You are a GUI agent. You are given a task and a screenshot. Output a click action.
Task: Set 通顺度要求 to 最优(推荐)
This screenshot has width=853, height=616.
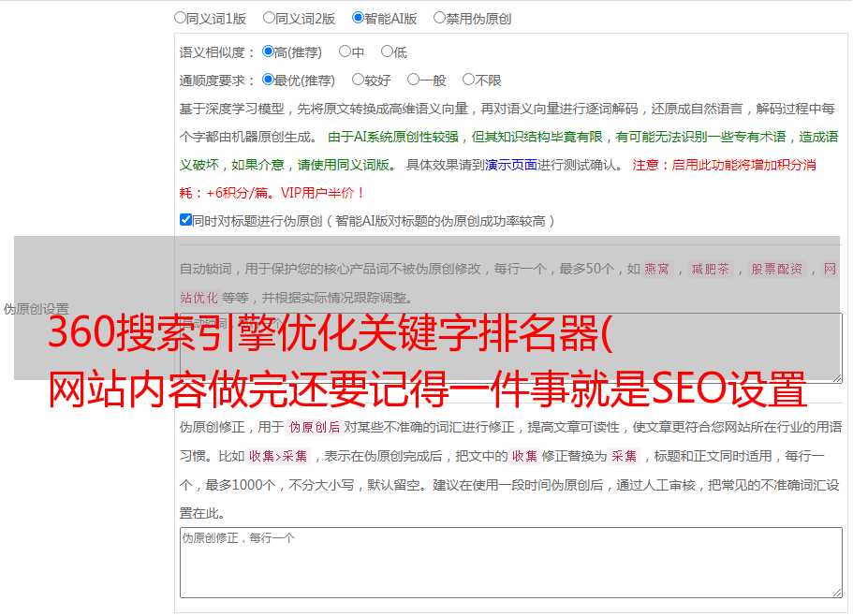(x=268, y=80)
